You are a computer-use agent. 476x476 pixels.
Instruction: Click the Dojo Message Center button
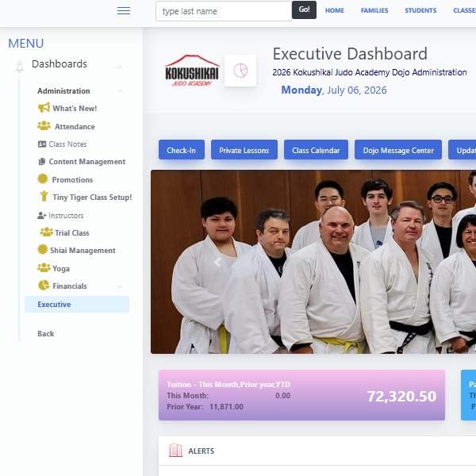[398, 150]
